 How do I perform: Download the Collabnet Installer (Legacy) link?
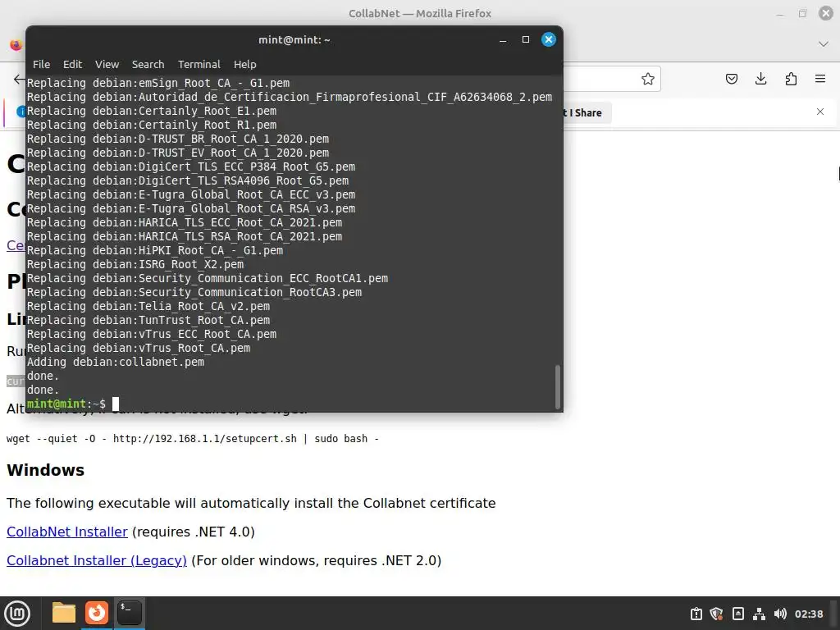(97, 560)
